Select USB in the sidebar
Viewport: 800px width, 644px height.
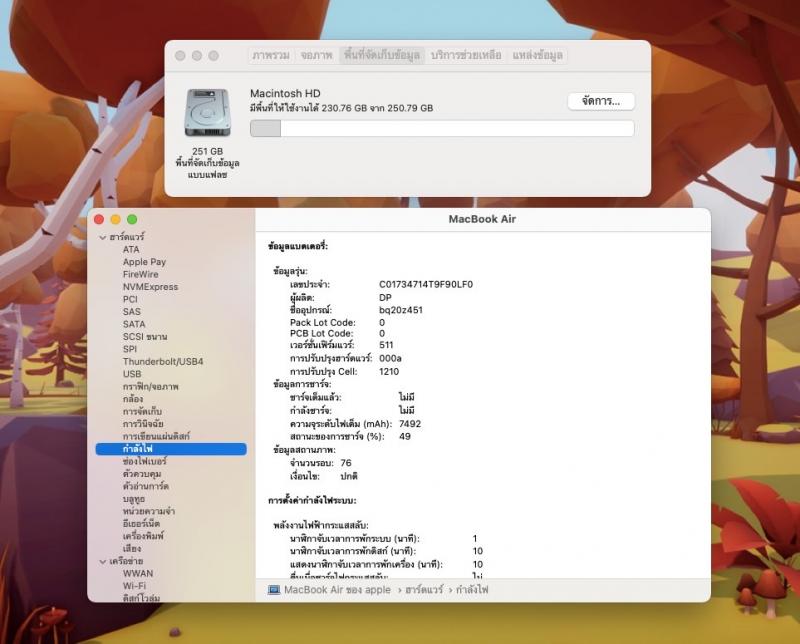point(132,374)
